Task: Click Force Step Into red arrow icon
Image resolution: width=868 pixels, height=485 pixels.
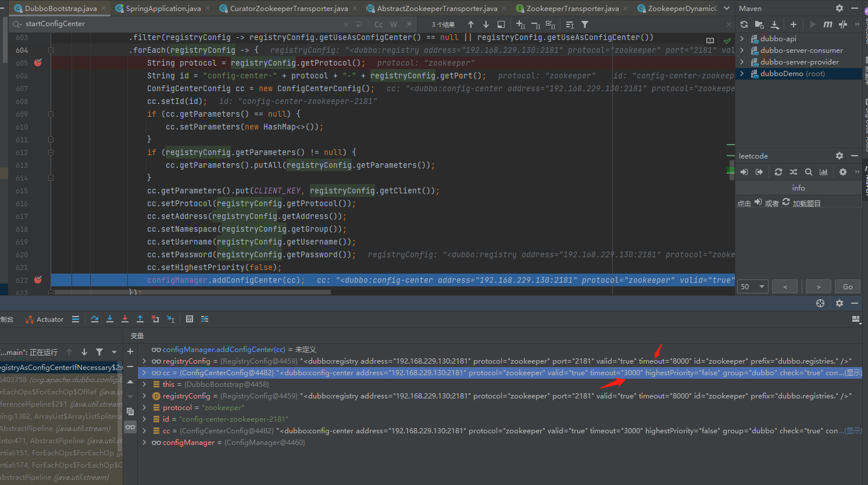Action: point(125,319)
